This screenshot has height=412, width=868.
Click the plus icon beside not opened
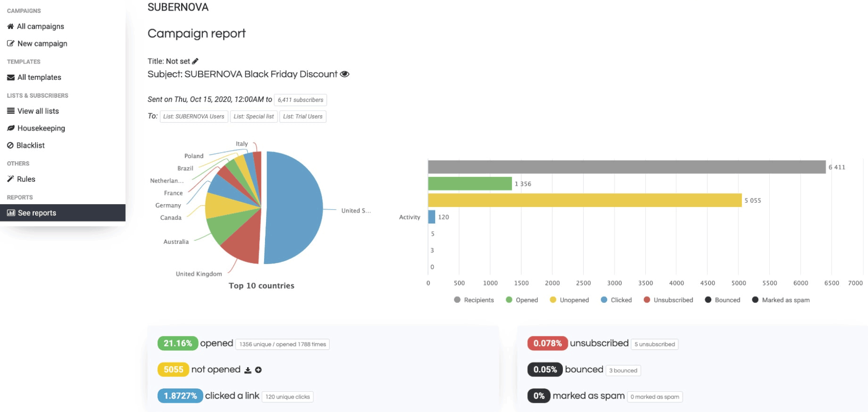[259, 370]
